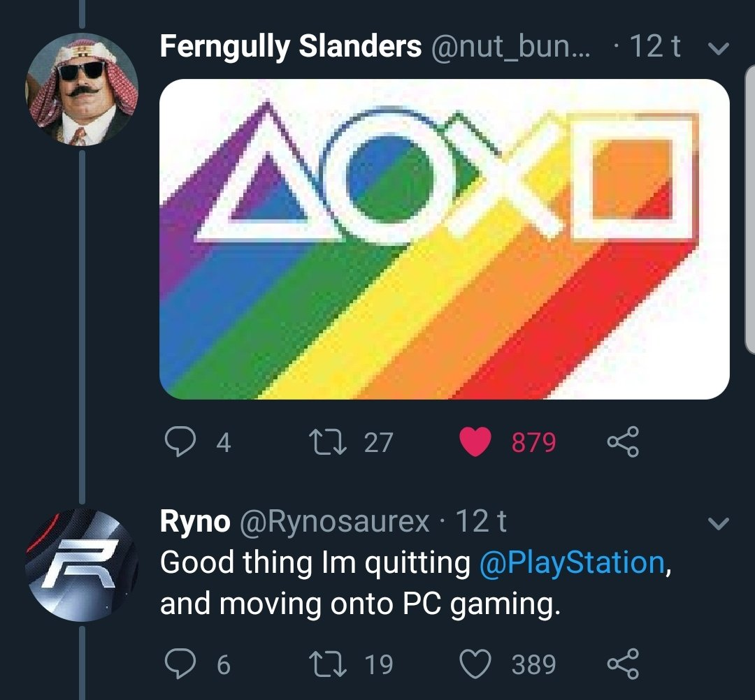Screen dimensions: 755x700
Task: Open Ferngully Slanders' profile picture
Action: pos(82,89)
